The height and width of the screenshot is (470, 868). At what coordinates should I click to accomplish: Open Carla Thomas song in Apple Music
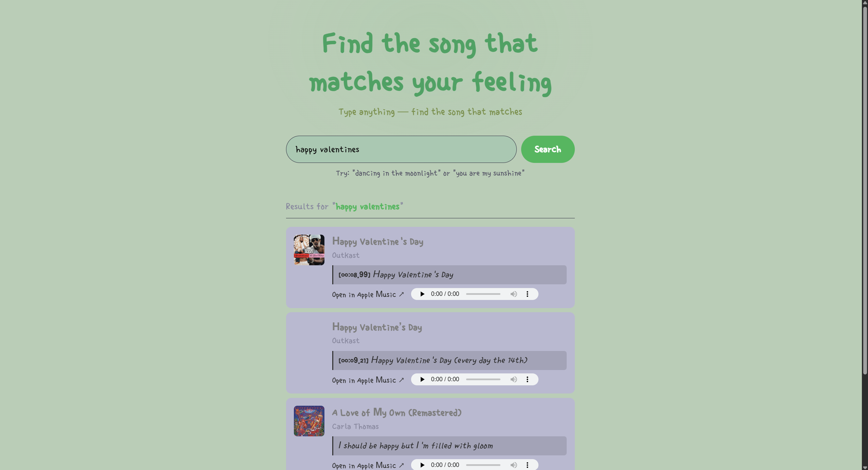tap(368, 466)
